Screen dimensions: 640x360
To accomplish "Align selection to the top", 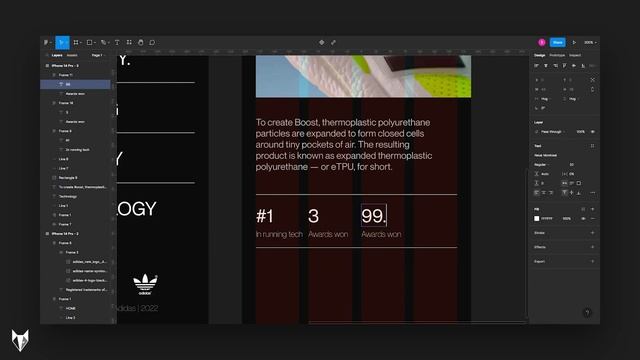I will pyautogui.click(x=564, y=66).
